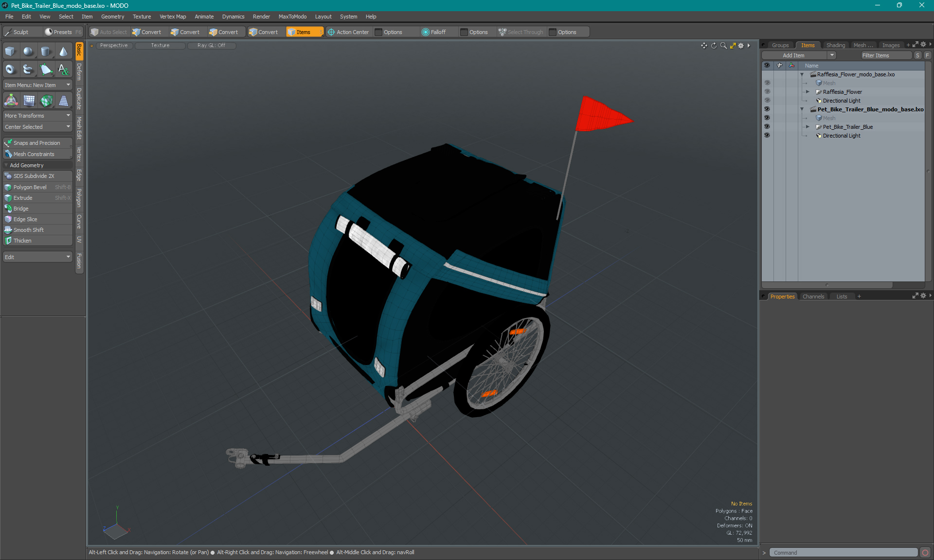Open Add Item dropdown arrow
Screen dimensions: 934x560
pos(832,55)
